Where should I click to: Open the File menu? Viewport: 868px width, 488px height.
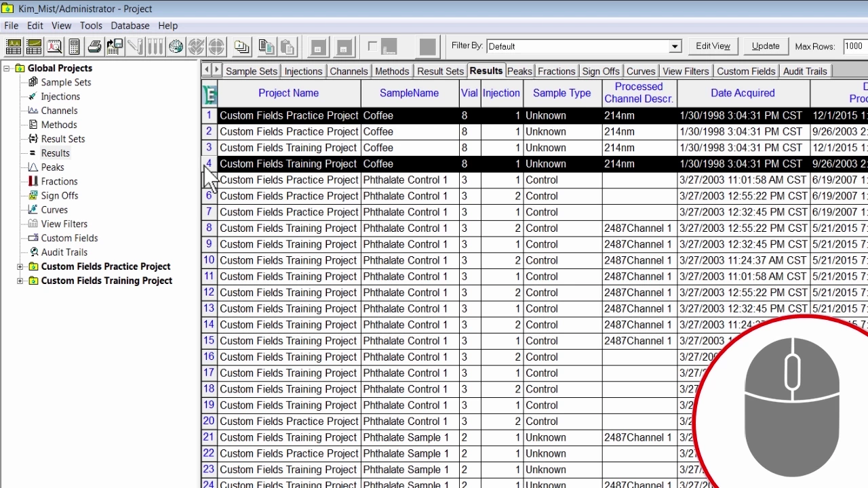click(11, 26)
